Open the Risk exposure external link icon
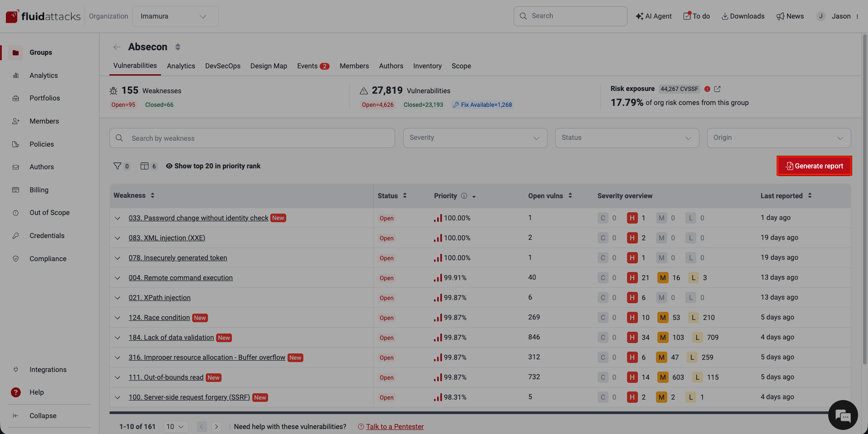The height and width of the screenshot is (434, 868). coord(717,89)
